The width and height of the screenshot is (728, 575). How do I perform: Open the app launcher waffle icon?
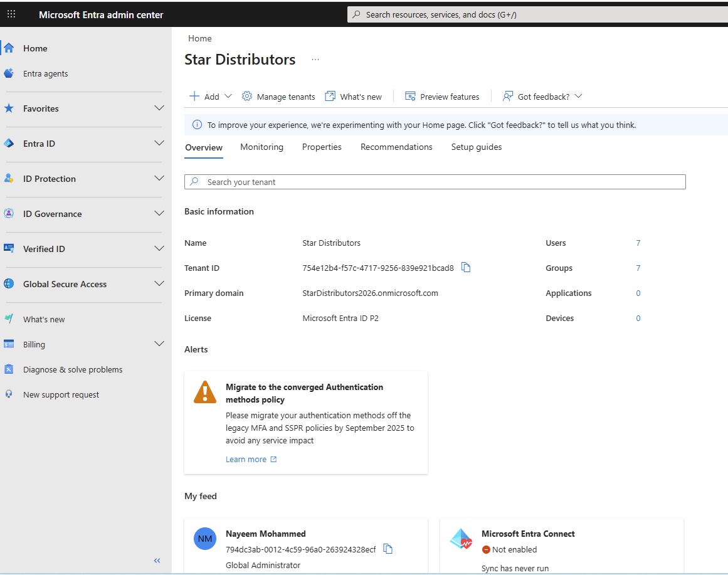[11, 14]
